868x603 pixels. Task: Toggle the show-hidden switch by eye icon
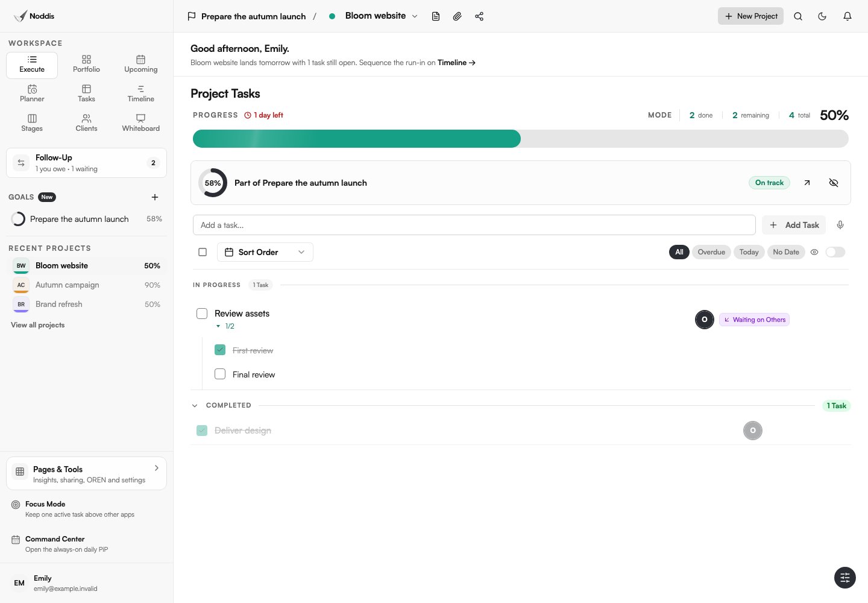tap(835, 252)
